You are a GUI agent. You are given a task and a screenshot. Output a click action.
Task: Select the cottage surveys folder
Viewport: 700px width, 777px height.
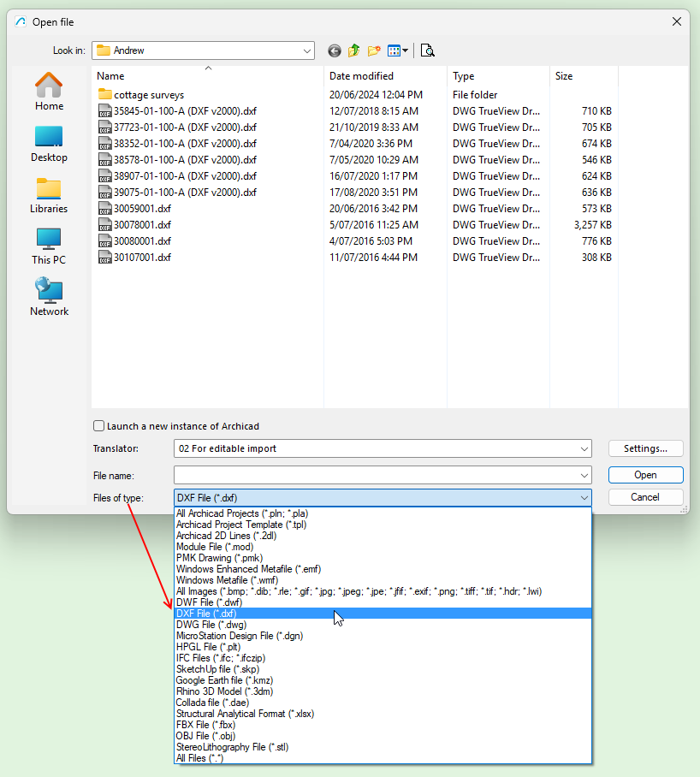pos(141,95)
